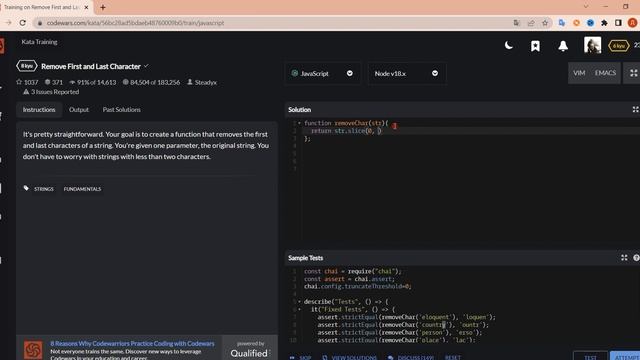The height and width of the screenshot is (360, 640).
Task: Expand the Solution panel
Action: pos(635,109)
